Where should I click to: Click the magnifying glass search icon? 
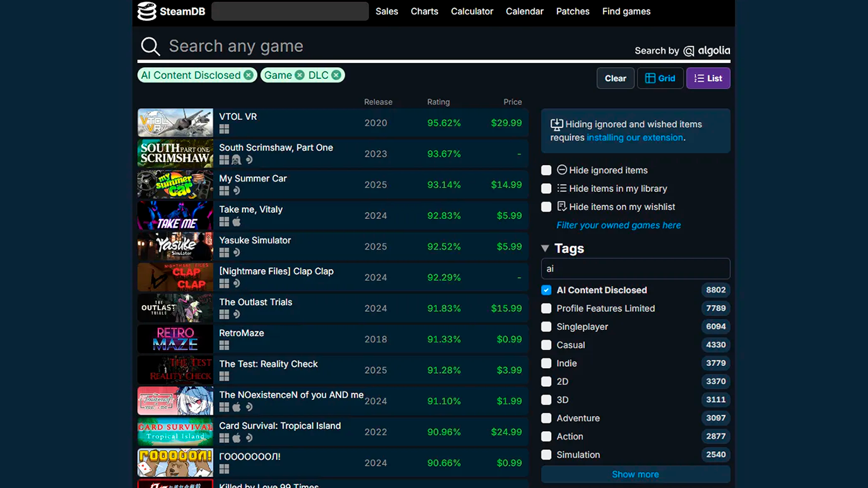click(150, 46)
